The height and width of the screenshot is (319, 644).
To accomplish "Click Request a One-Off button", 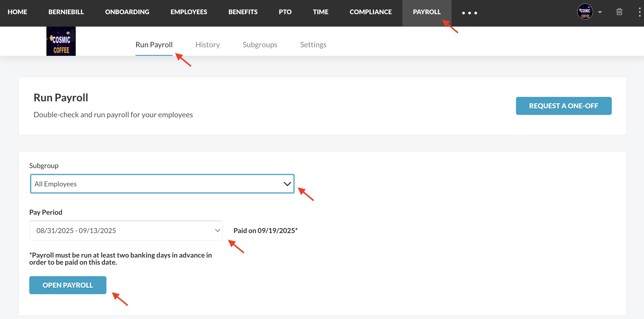I will click(x=564, y=106).
